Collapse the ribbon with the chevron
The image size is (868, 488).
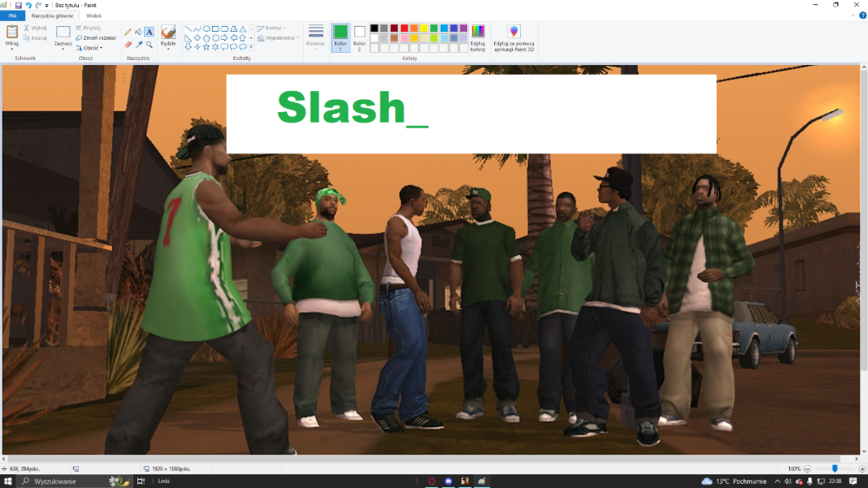tap(852, 16)
